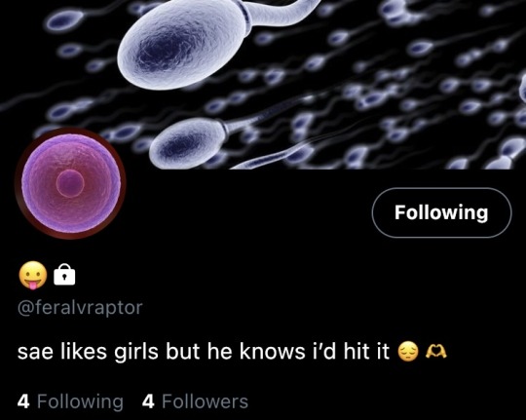Image resolution: width=526 pixels, height=420 pixels.
Task: Select the @feralvraptor username handle
Action: pos(80,308)
